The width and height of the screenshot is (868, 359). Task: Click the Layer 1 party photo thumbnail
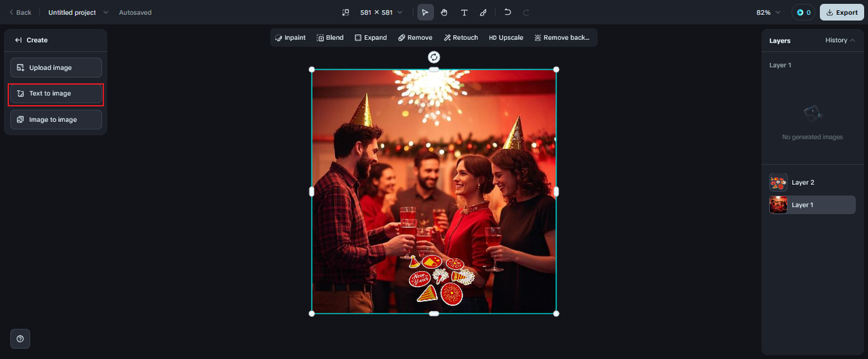pos(778,205)
